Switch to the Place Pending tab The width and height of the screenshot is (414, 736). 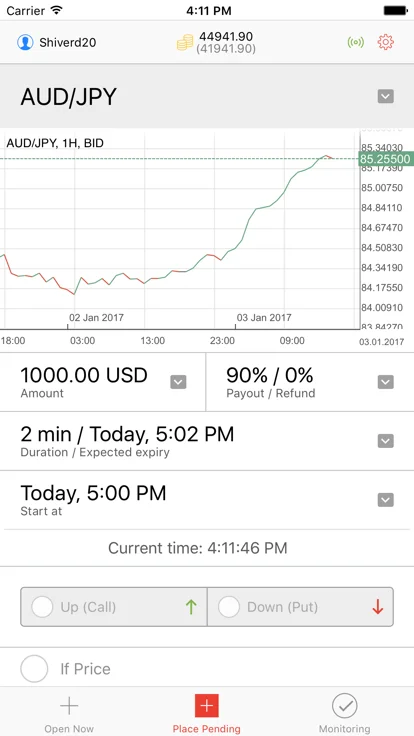207,713
